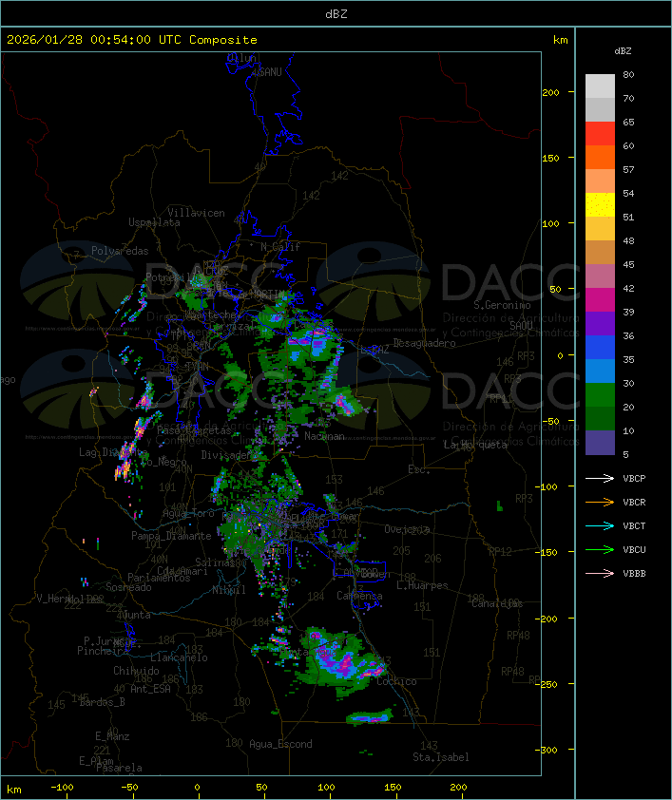Click the L.Huarpes place label
The height and width of the screenshot is (800, 672).
pos(421,585)
